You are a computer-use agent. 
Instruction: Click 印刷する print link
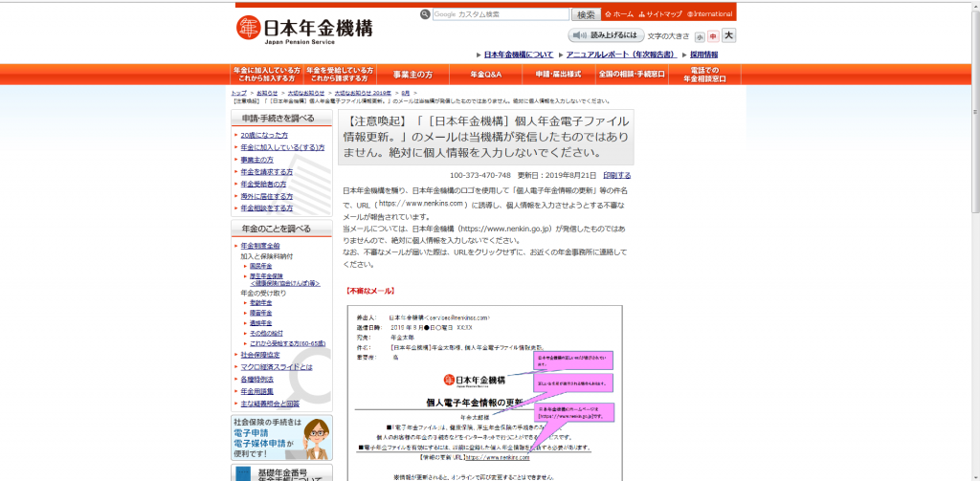[x=617, y=176]
